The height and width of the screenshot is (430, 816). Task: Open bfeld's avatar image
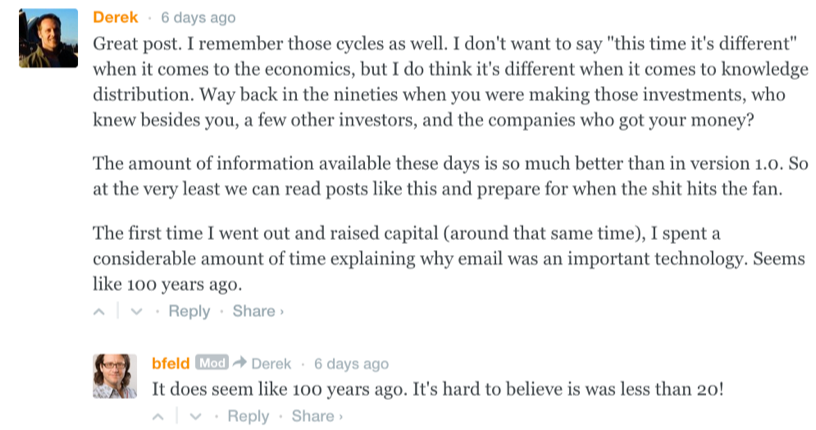(x=115, y=377)
